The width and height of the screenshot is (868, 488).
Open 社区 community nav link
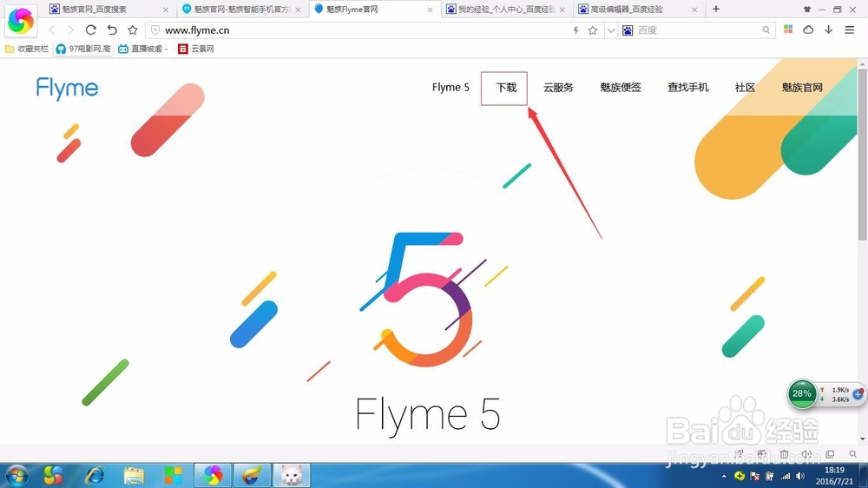click(745, 88)
